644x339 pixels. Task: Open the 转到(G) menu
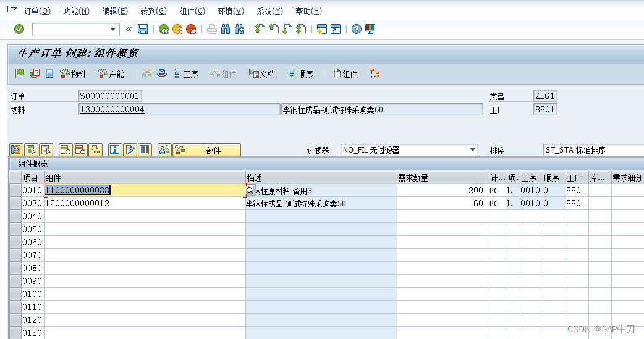pos(153,11)
